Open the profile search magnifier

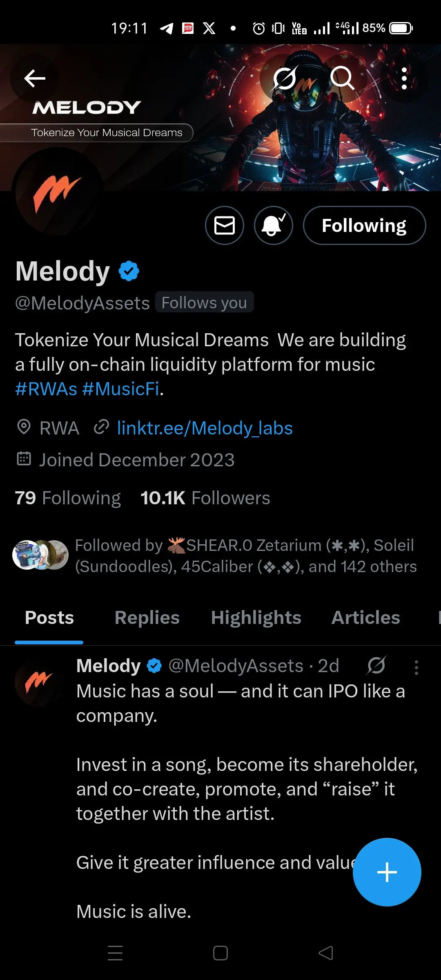[342, 78]
